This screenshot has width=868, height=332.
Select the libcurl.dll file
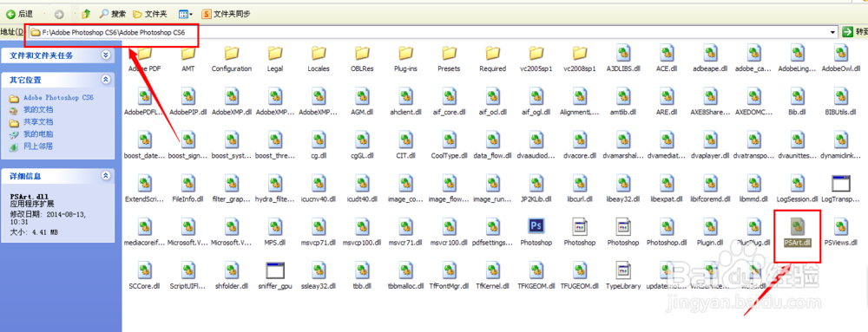click(x=579, y=189)
